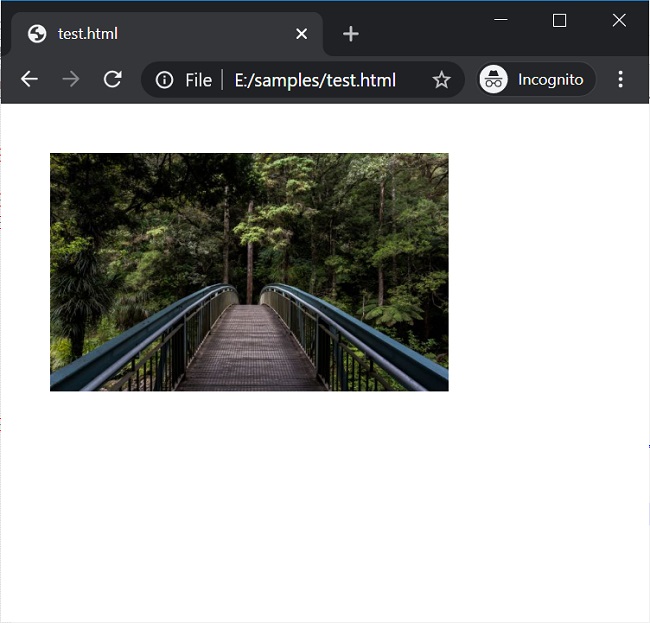Click the "File" label in the address bar

(x=199, y=80)
